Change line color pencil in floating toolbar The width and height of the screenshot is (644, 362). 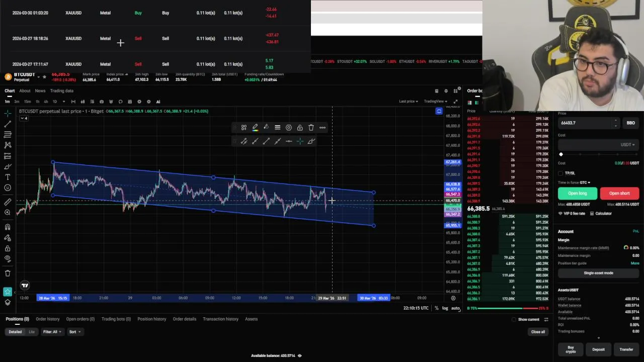pyautogui.click(x=255, y=128)
